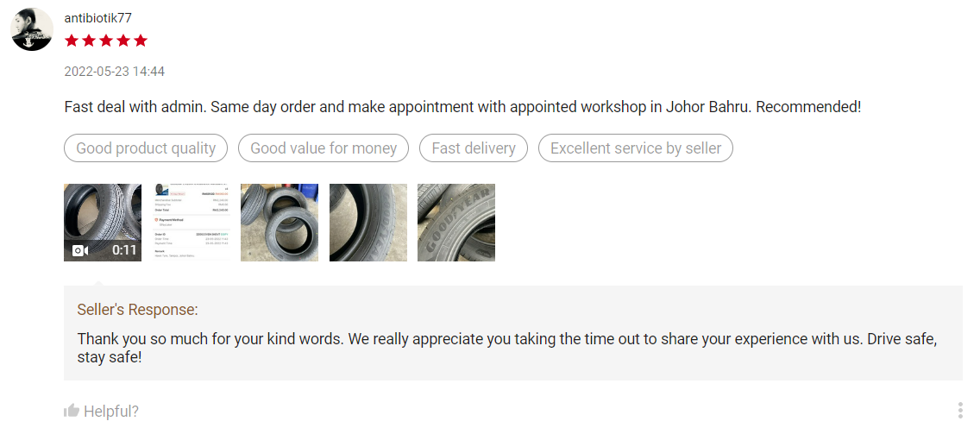Click the video camera icon on first thumbnail

pyautogui.click(x=79, y=250)
